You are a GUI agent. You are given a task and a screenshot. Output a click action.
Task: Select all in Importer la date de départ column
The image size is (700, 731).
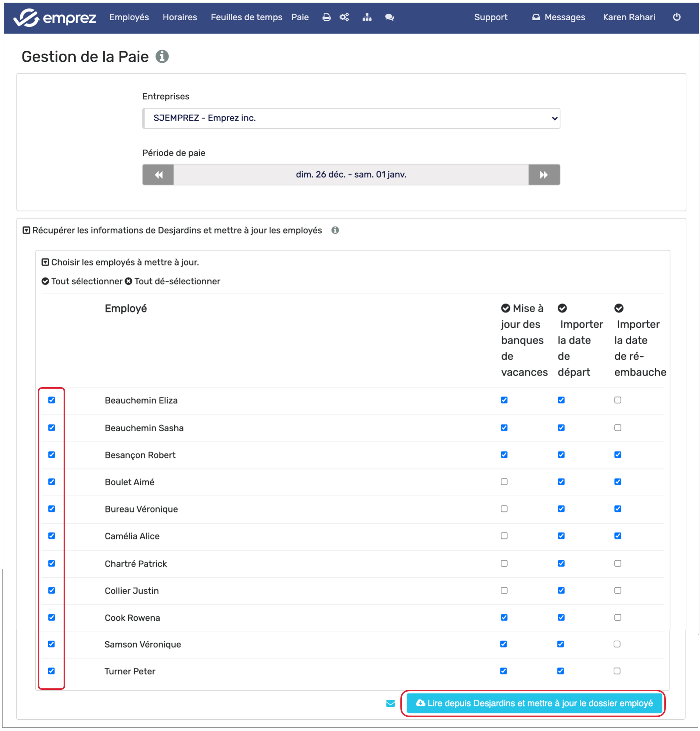tap(562, 308)
